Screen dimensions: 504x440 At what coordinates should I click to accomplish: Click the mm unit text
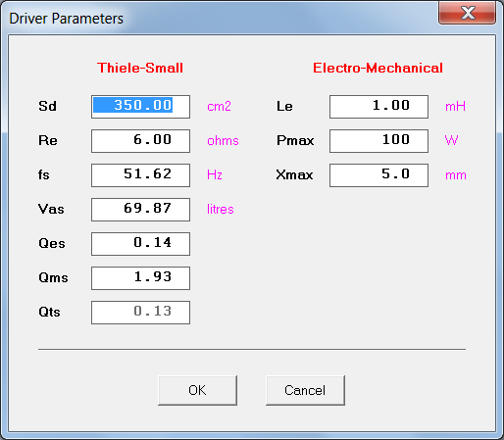(x=456, y=175)
